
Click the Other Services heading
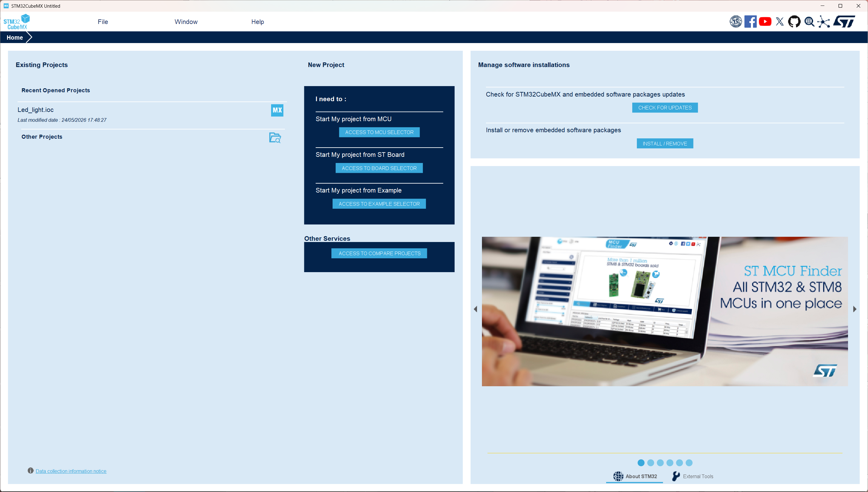[327, 239]
